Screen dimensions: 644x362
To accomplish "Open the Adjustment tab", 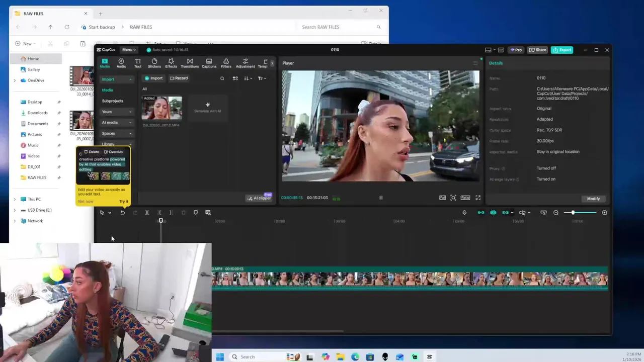I will point(245,63).
